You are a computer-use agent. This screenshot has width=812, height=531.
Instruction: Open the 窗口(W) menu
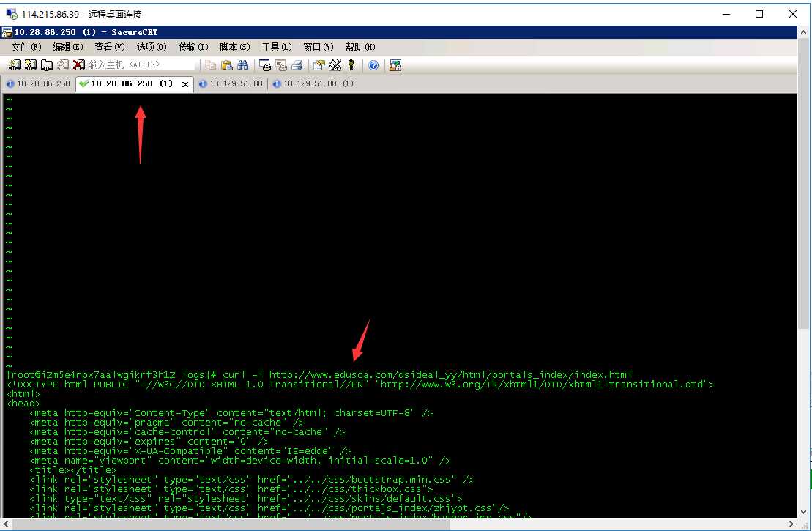[318, 47]
